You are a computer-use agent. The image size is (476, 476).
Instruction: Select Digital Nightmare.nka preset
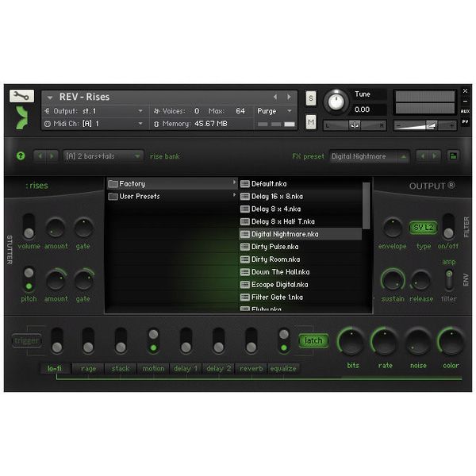click(x=301, y=234)
